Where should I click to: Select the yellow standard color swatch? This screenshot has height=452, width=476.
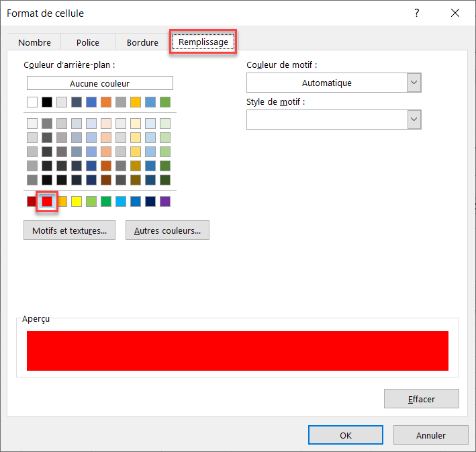77,201
